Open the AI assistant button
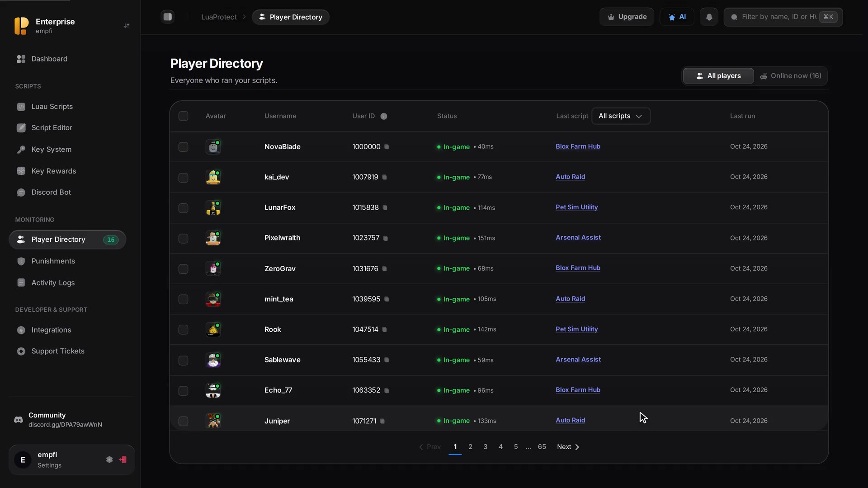 pyautogui.click(x=677, y=17)
